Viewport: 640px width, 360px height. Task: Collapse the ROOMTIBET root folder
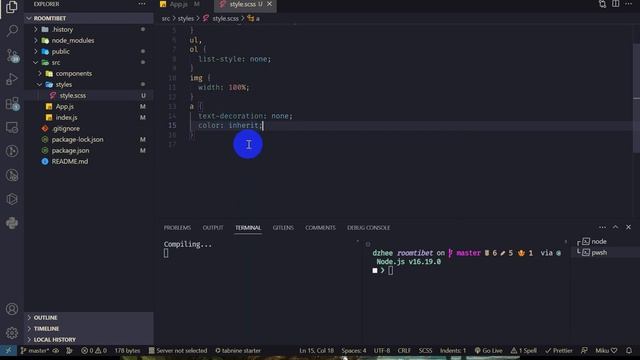[89, 18]
